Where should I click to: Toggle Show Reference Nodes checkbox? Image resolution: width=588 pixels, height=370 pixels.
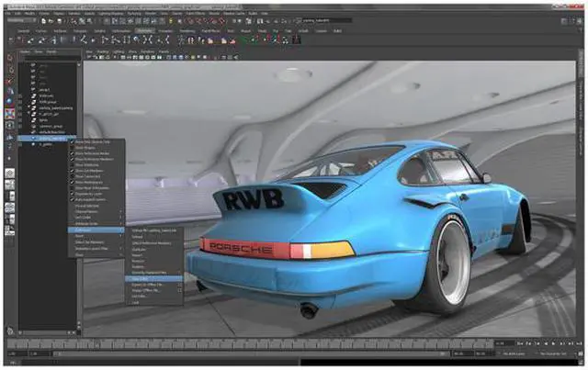[72, 153]
